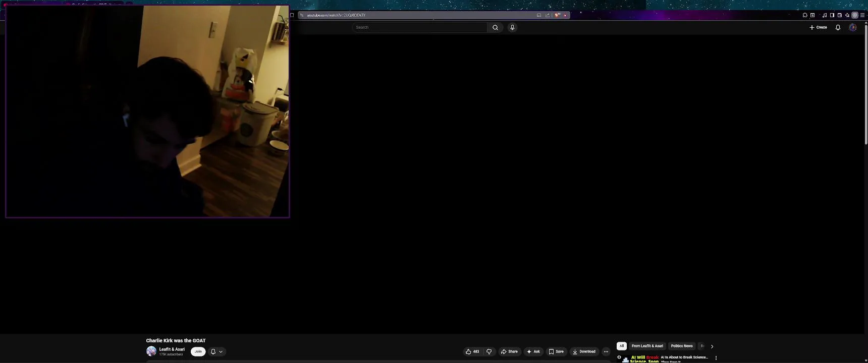Focus the YouTube search field
This screenshot has width=868, height=363.
point(420,27)
